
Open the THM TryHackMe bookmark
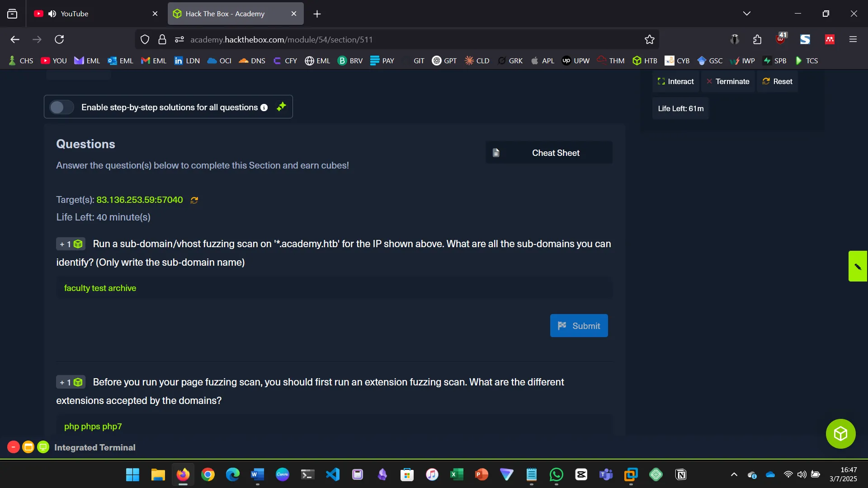[610, 61]
